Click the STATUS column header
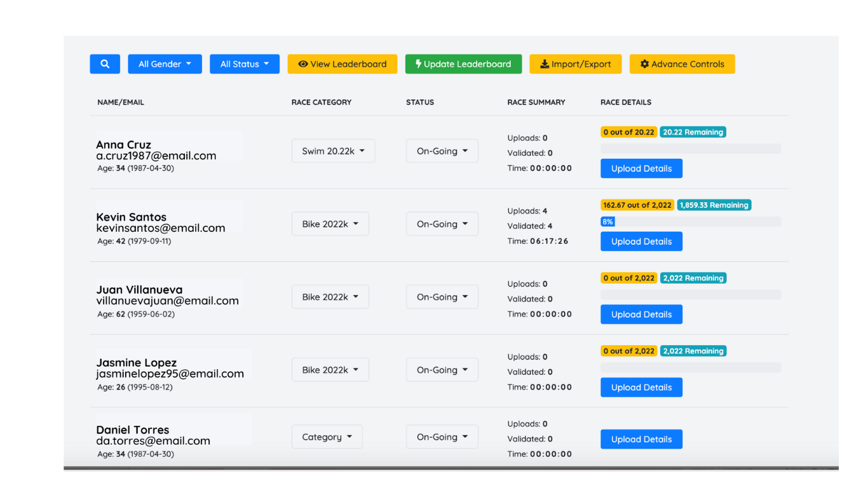 [420, 102]
